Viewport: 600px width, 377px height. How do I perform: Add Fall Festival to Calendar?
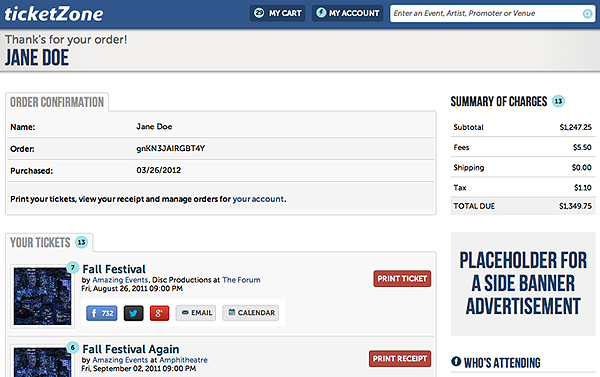click(251, 313)
